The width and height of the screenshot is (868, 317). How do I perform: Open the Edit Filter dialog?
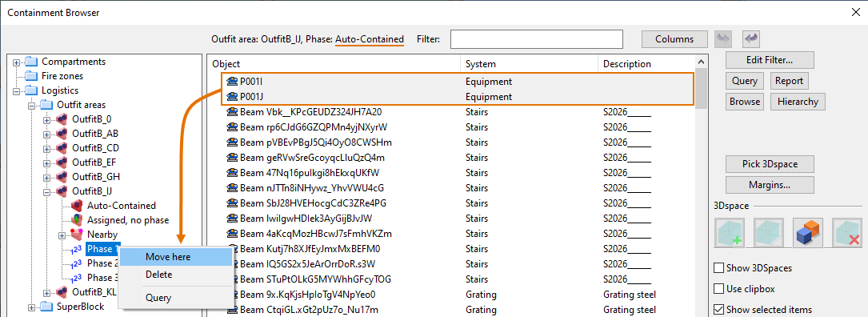click(x=770, y=60)
